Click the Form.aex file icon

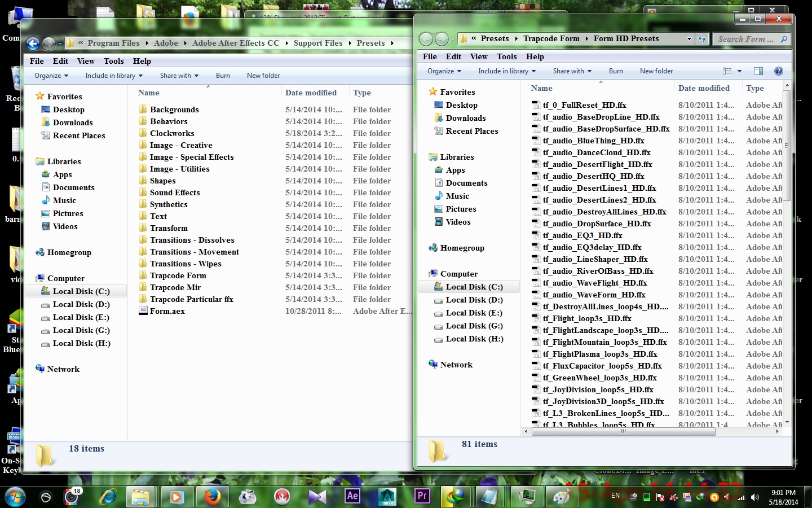[143, 311]
